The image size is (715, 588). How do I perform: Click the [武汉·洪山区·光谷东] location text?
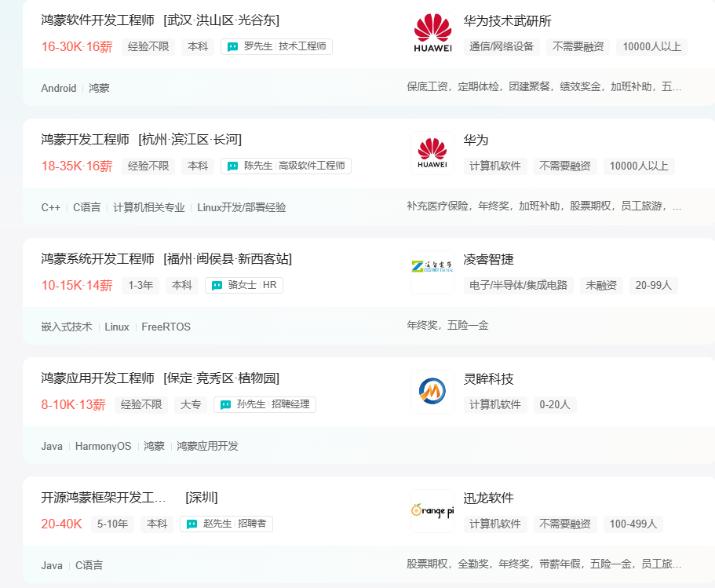point(221,20)
